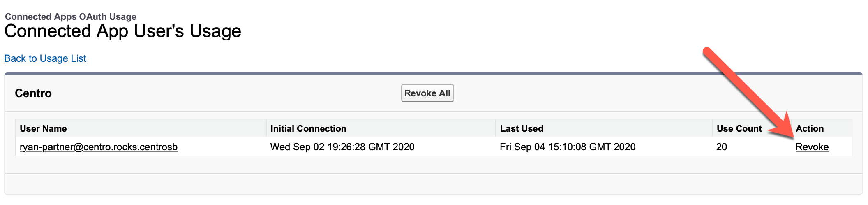Click the Centro app name heading
This screenshot has height=205, width=868.
(x=33, y=93)
